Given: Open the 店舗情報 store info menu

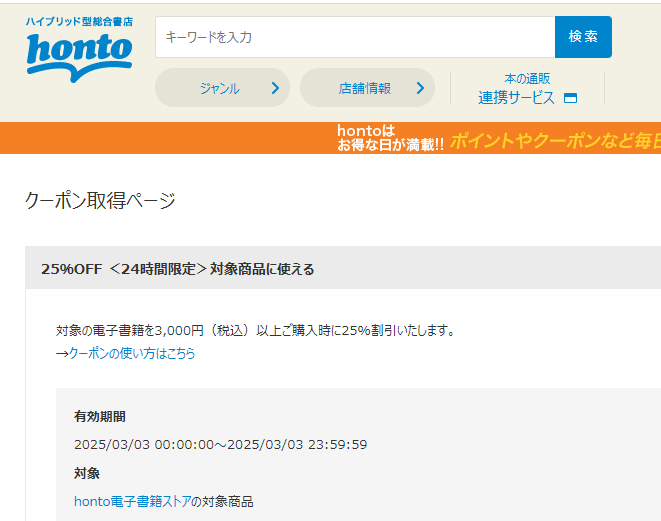Looking at the screenshot, I should coord(367,88).
